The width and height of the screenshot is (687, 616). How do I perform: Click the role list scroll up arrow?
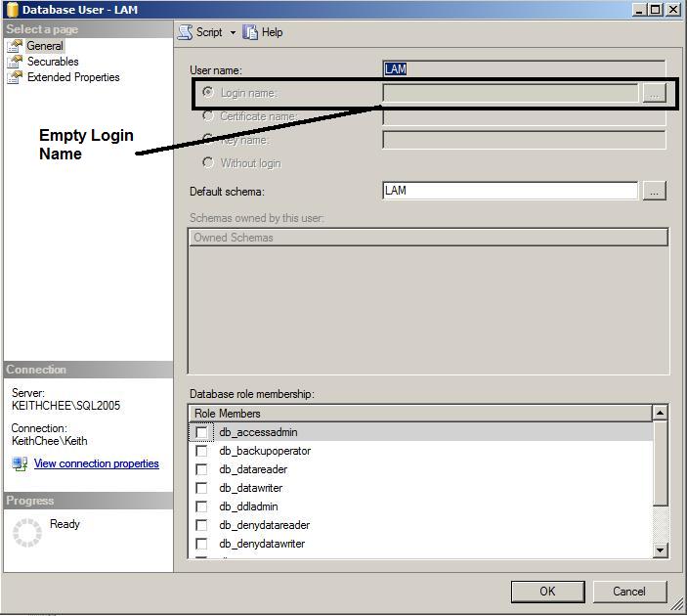[x=660, y=413]
